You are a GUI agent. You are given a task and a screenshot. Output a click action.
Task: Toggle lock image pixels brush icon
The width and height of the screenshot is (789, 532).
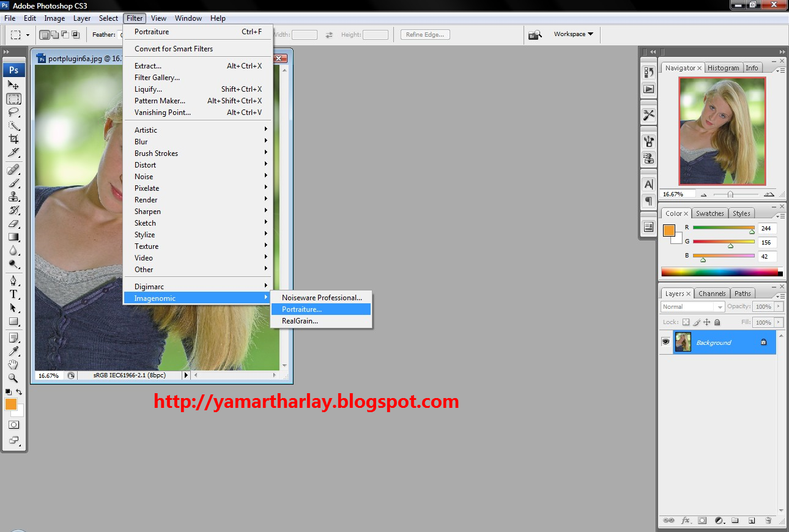click(x=697, y=322)
